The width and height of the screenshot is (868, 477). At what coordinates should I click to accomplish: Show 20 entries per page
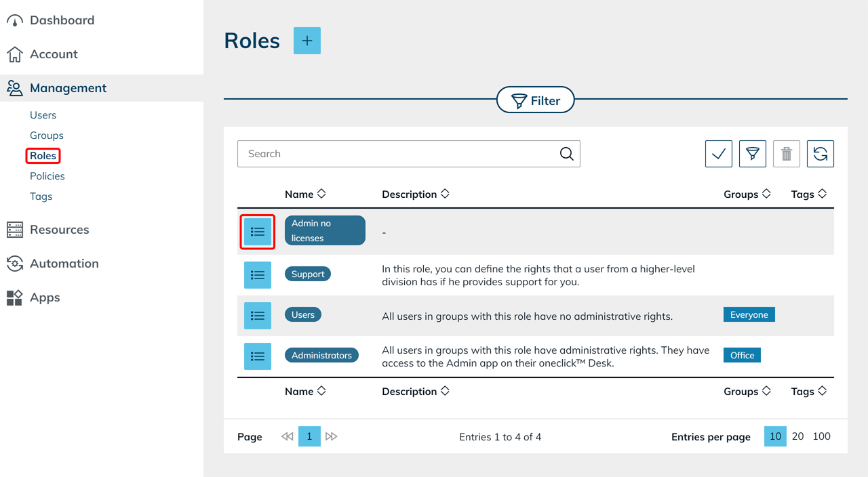tap(798, 437)
